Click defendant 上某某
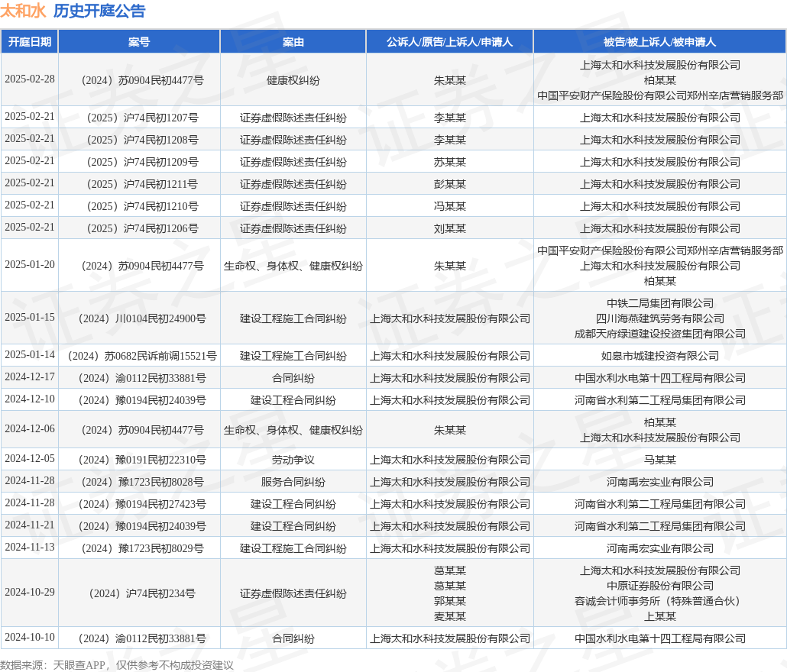 click(660, 615)
